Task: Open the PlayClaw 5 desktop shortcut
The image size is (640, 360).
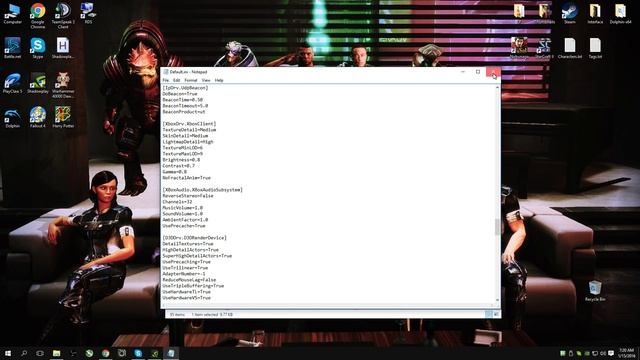Action: tap(12, 83)
